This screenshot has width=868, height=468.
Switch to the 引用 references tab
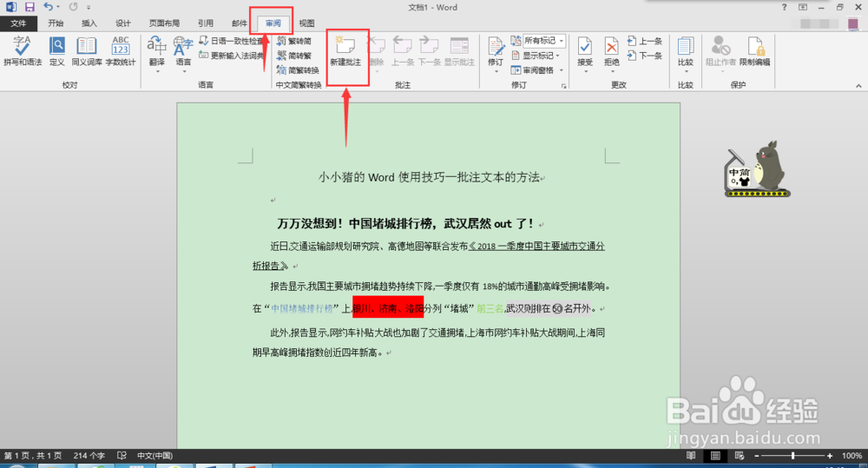[206, 23]
